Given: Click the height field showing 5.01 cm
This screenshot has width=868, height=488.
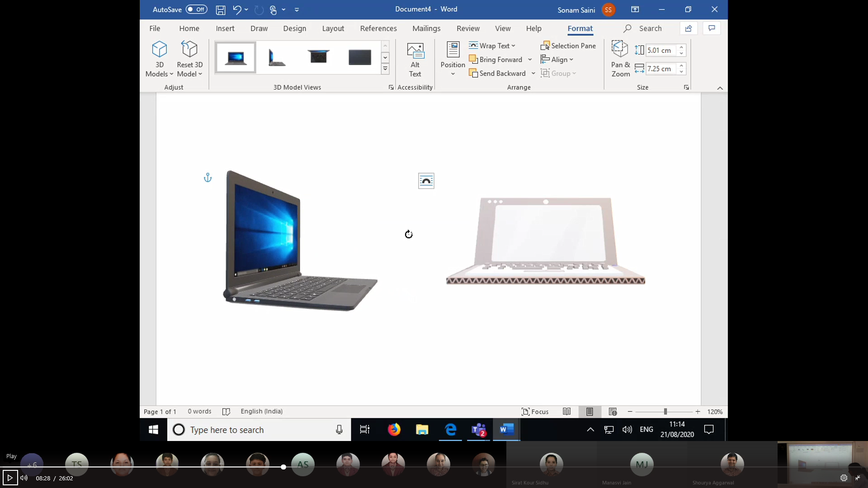Looking at the screenshot, I should coord(660,50).
